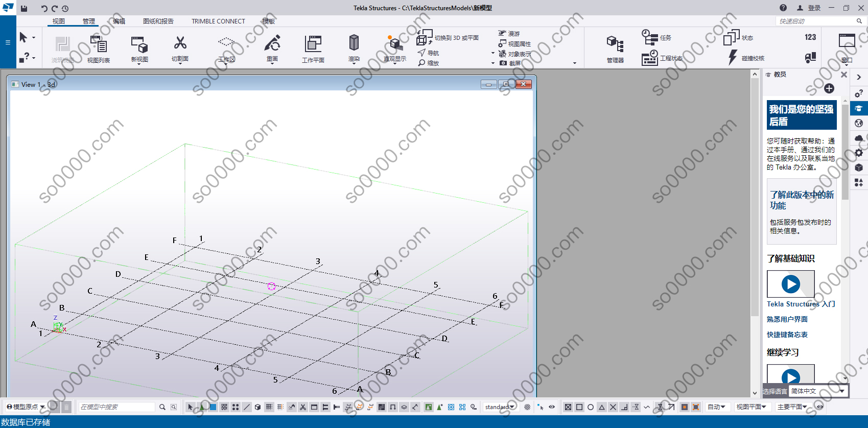Image resolution: width=868 pixels, height=428 pixels.
Task: Open the hamburger file menu
Action: click(x=8, y=42)
